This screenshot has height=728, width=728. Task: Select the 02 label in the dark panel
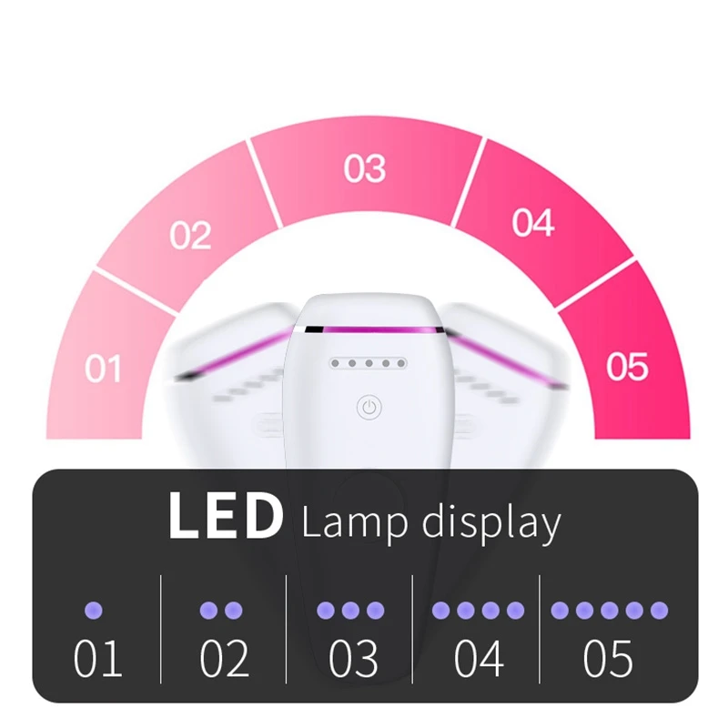tap(225, 658)
